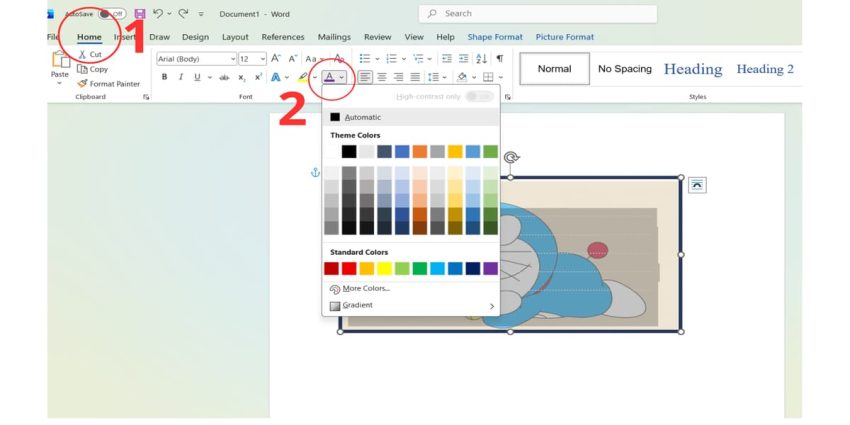Switch to the Picture Format tab
This screenshot has width=850, height=425.
pos(564,37)
